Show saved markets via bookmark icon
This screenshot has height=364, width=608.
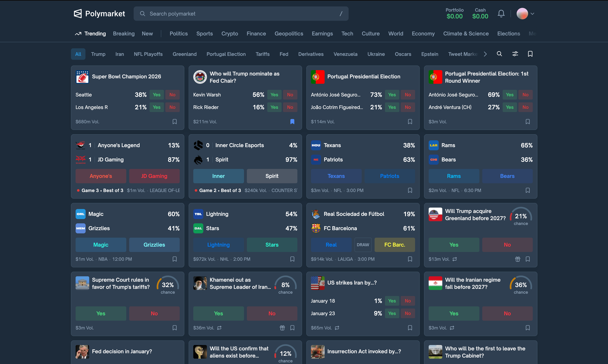click(530, 54)
